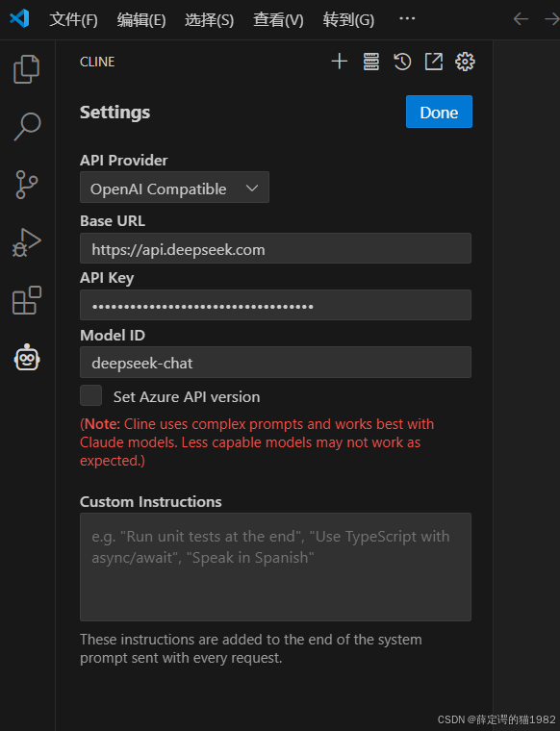Open the 编辑(E) menu

(141, 19)
